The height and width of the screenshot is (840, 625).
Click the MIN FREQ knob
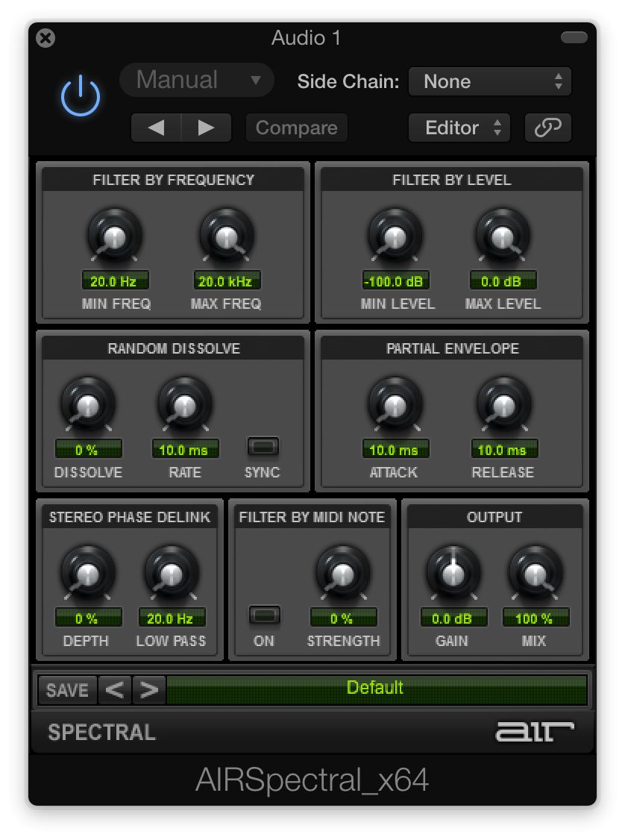[x=115, y=236]
